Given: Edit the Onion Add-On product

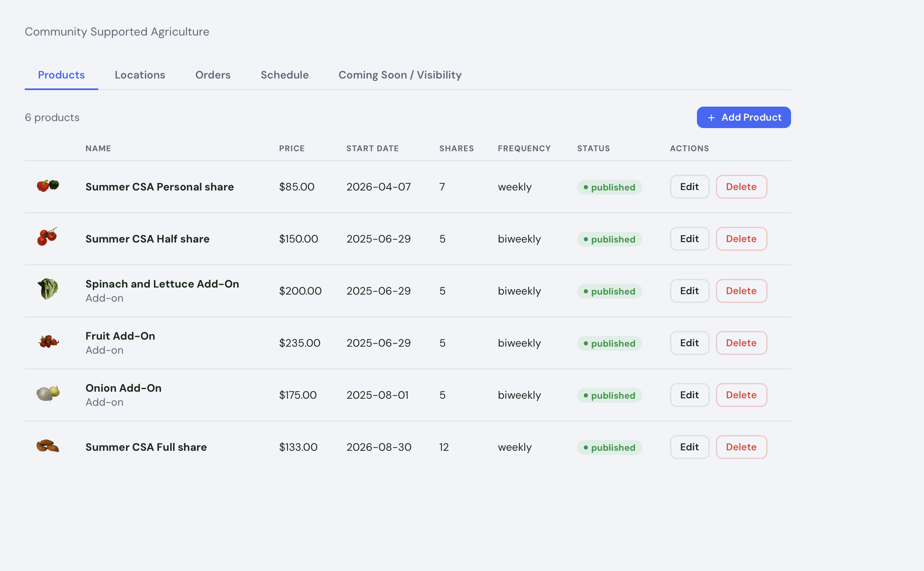Looking at the screenshot, I should pyautogui.click(x=689, y=395).
